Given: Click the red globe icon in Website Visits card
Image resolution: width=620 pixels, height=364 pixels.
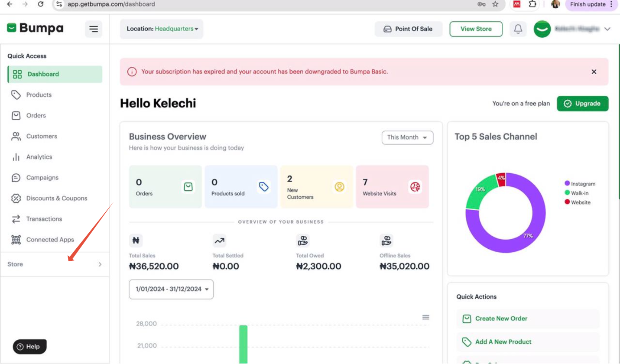Looking at the screenshot, I should click(415, 187).
